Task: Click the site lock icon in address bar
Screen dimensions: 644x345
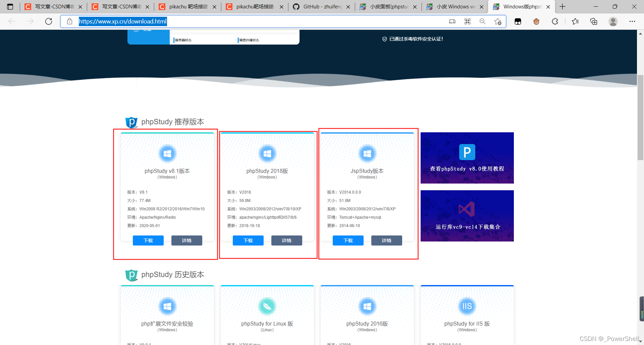Action: 69,21
